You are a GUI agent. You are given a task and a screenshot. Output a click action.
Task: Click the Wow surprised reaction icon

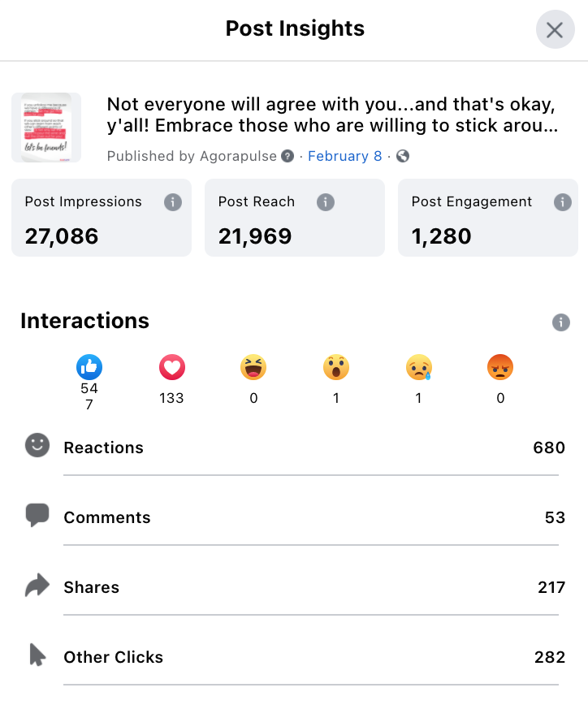click(x=336, y=367)
